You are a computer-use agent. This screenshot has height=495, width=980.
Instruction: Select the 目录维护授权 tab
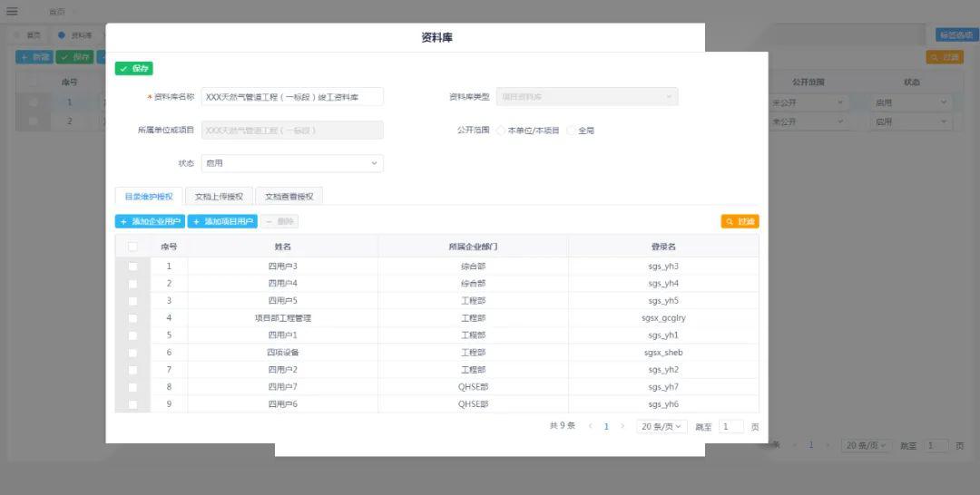tap(148, 196)
